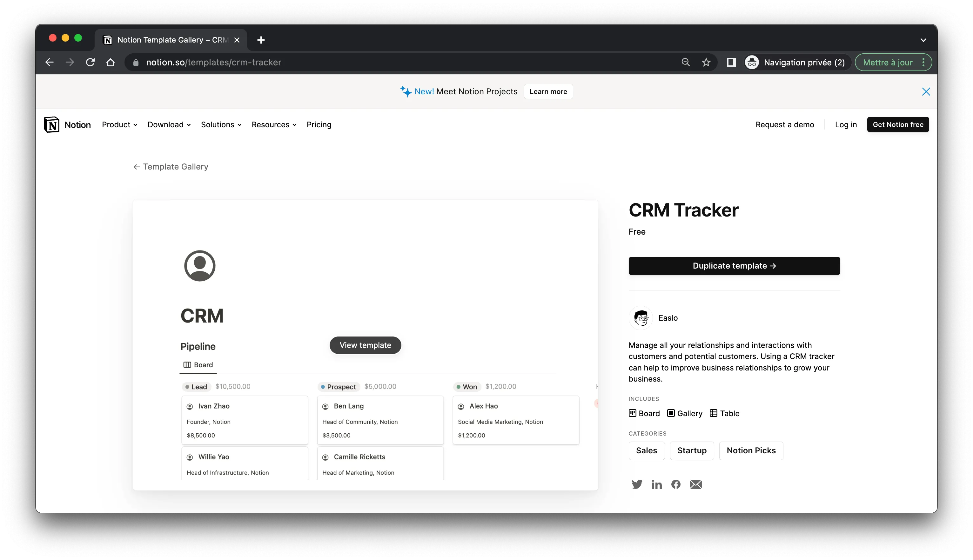Click the browser forward arrow
Image resolution: width=973 pixels, height=560 pixels.
(70, 62)
